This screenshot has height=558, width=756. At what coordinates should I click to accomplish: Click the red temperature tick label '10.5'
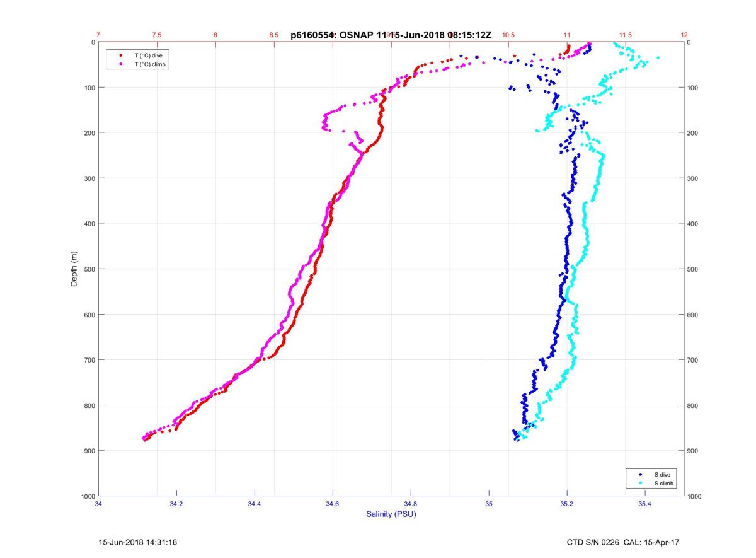[x=508, y=35]
